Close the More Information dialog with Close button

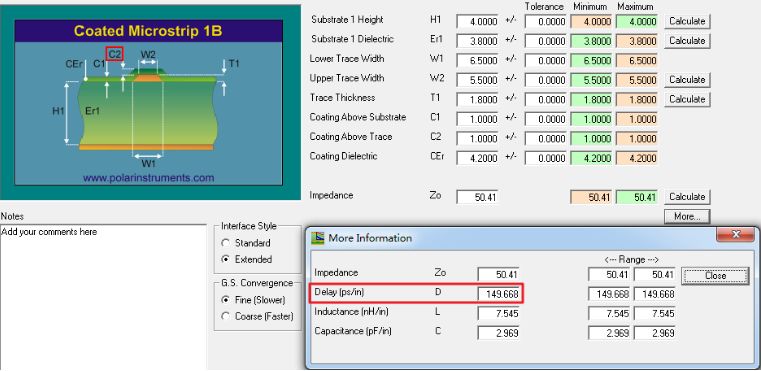pyautogui.click(x=715, y=275)
